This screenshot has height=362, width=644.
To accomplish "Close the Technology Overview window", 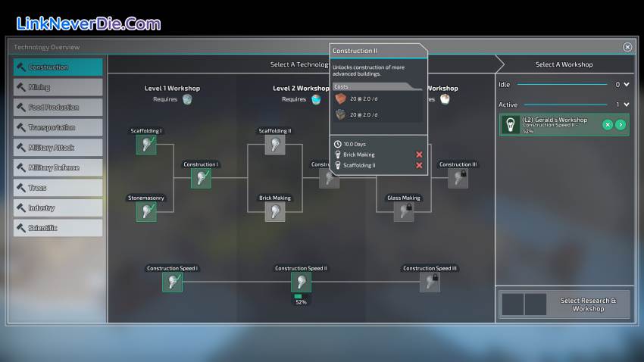I will coord(627,47).
